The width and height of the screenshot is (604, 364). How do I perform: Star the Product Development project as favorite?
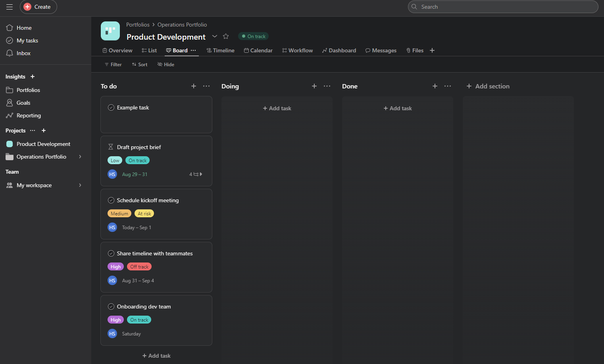(226, 36)
